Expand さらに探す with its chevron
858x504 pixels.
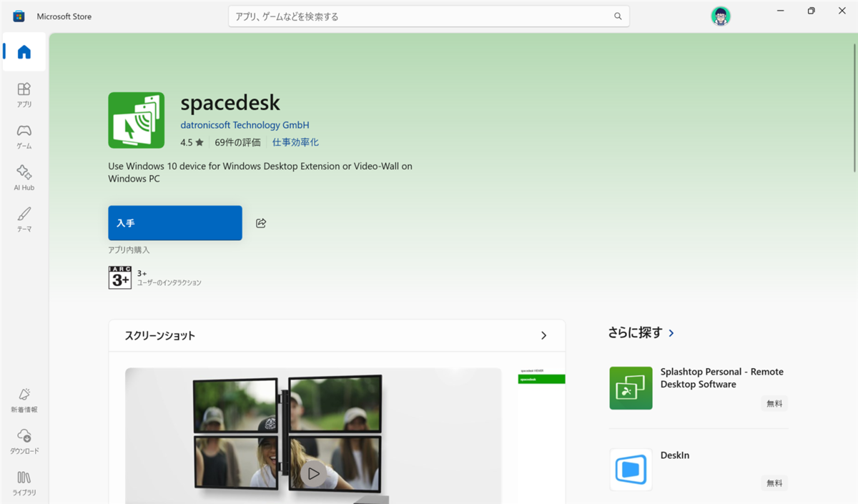tap(671, 333)
